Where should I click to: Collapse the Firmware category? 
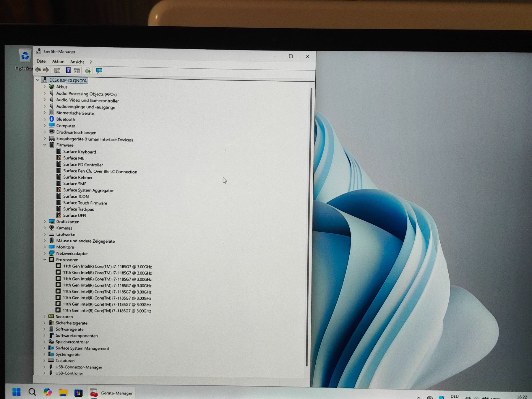pos(45,145)
